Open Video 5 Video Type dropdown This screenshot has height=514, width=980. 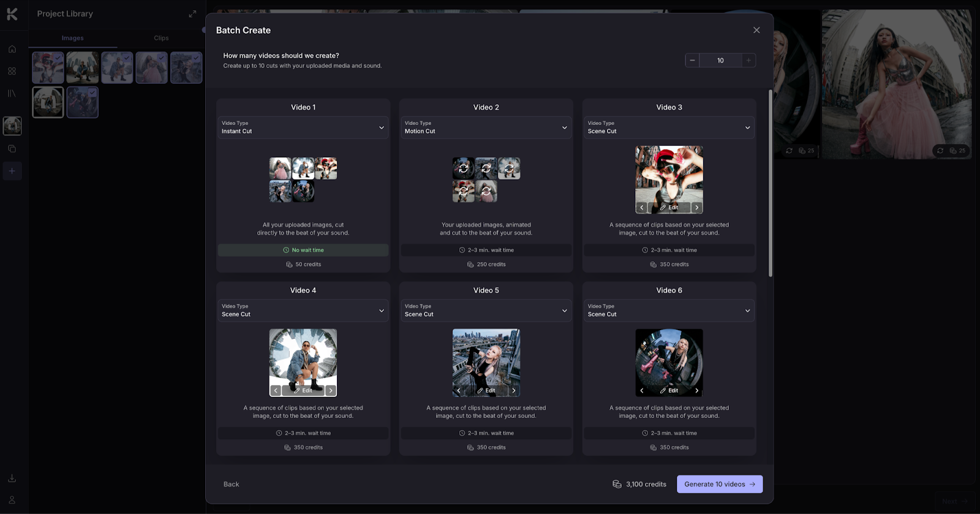486,311
